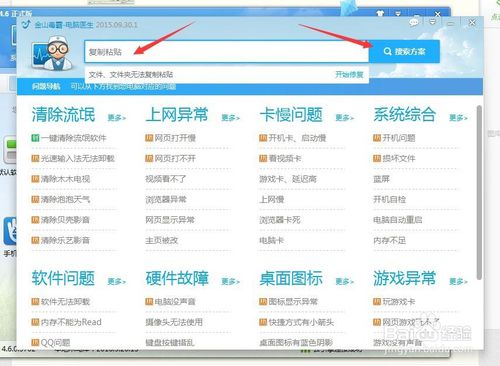The height and width of the screenshot is (366, 500).
Task: Select 图标显示异常
Action: [x=293, y=302]
